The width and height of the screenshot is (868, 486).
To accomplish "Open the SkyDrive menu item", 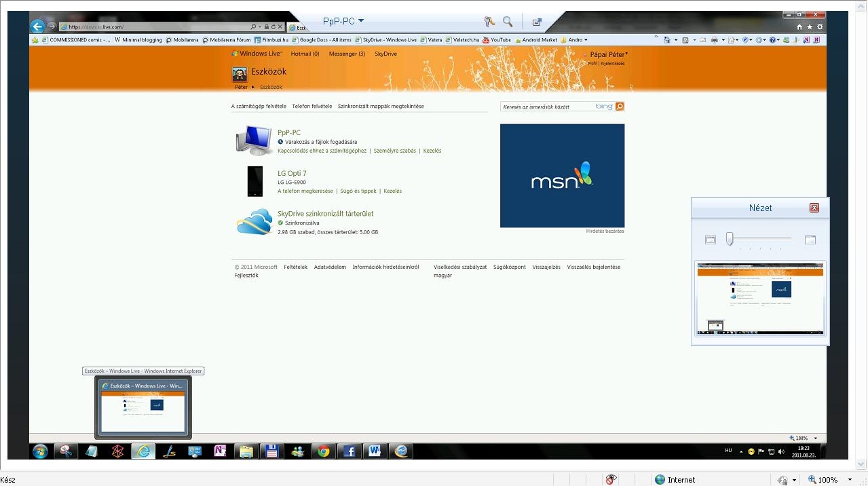I will [386, 54].
